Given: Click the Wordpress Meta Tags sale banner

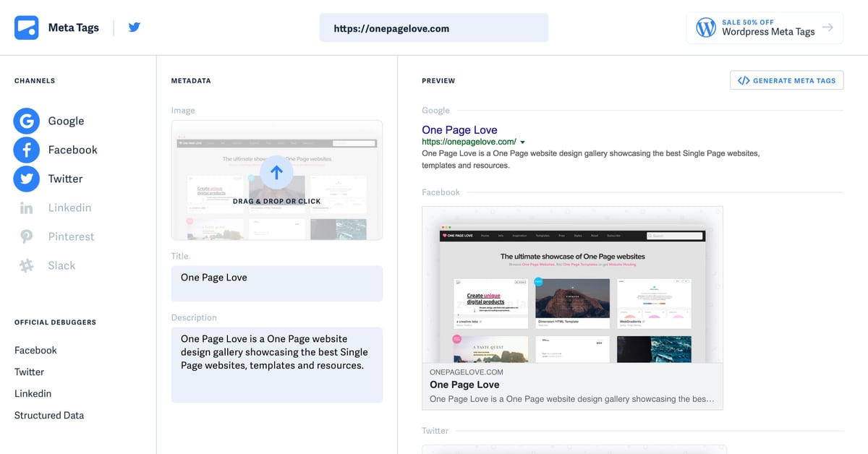Looking at the screenshot, I should point(765,28).
